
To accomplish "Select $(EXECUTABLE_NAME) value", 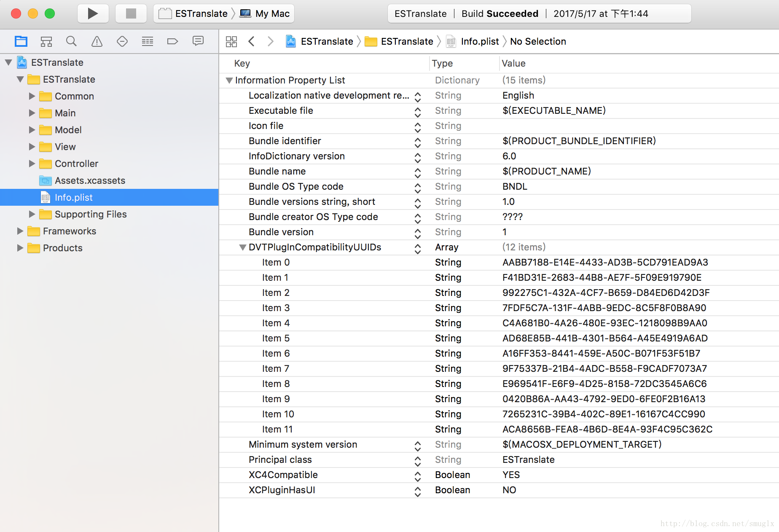I will [554, 110].
